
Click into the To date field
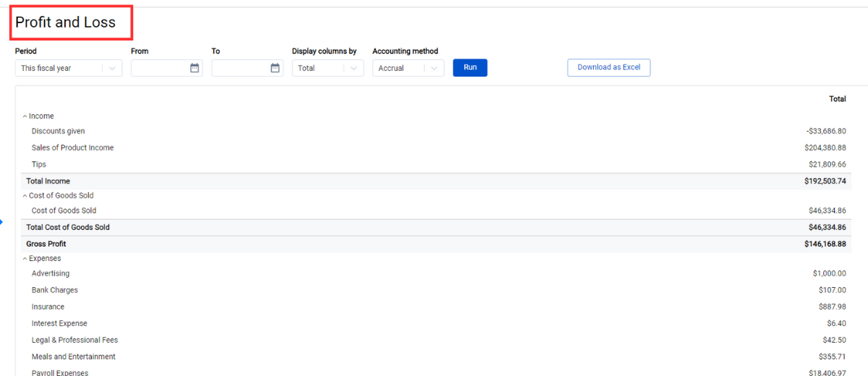click(x=239, y=68)
